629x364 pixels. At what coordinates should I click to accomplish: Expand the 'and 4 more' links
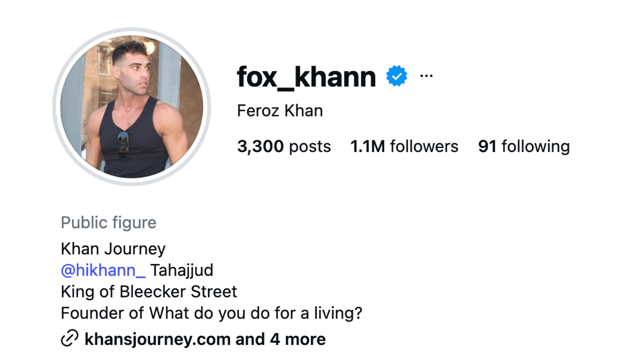click(x=280, y=339)
